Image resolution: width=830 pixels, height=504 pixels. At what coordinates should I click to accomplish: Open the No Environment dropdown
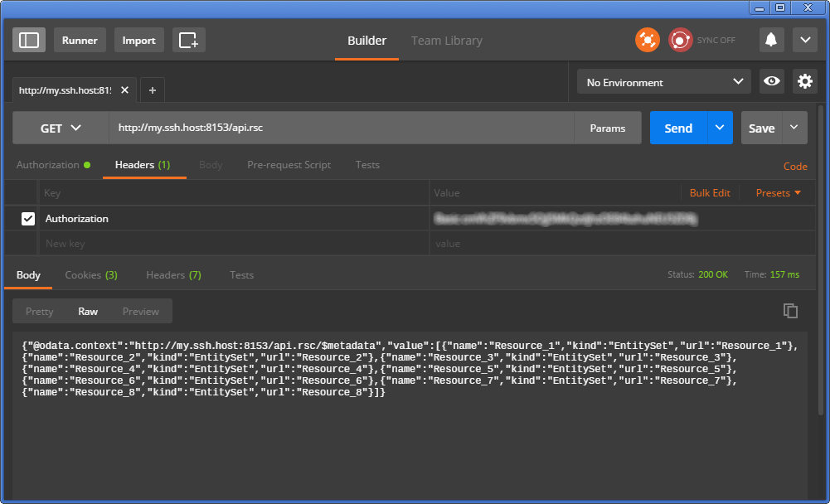(663, 82)
